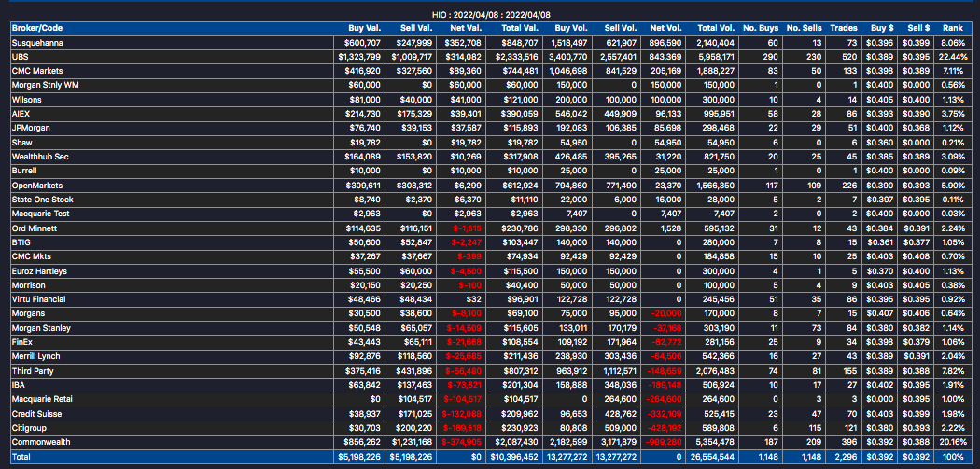The width and height of the screenshot is (980, 469).
Task: Click the Sell Vol. column header
Action: tap(620, 28)
